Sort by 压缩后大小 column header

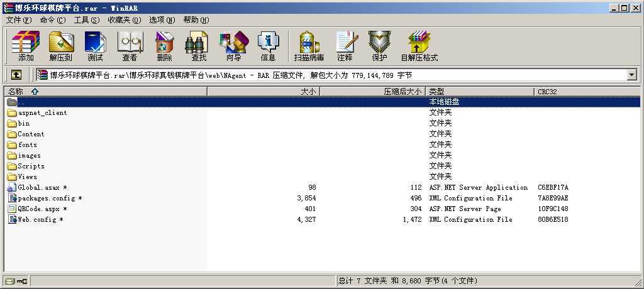coord(372,91)
